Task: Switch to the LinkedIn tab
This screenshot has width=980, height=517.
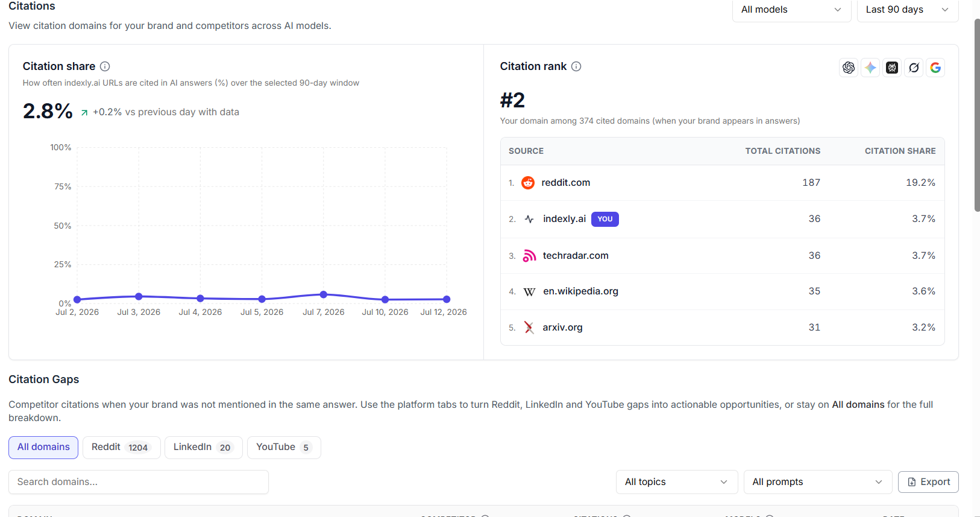Action: (203, 447)
